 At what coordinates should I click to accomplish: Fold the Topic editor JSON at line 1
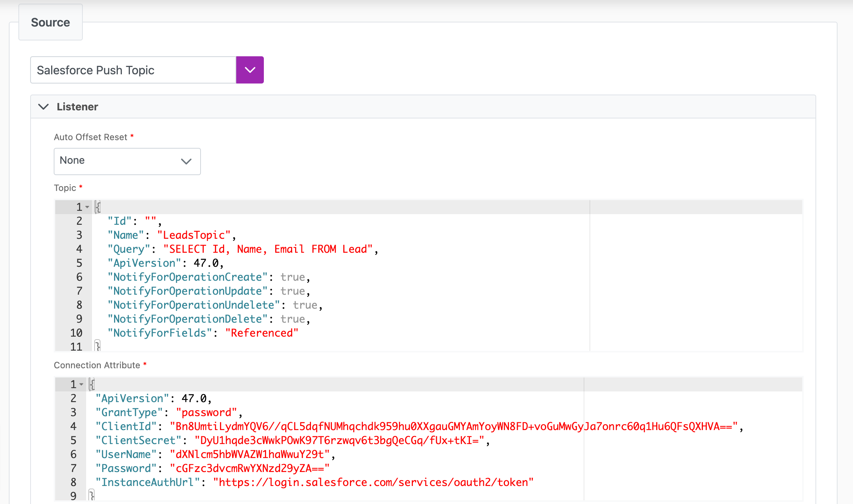[x=87, y=207]
